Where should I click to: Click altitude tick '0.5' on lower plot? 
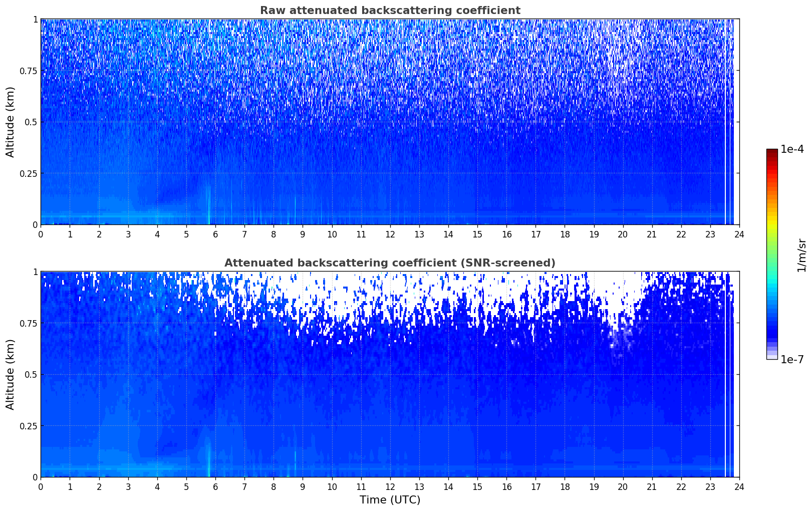[30, 374]
